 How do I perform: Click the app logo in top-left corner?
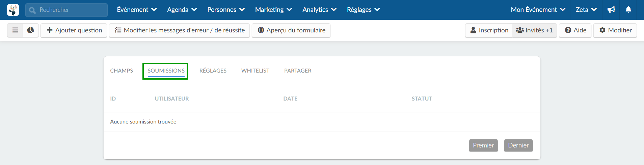[13, 10]
